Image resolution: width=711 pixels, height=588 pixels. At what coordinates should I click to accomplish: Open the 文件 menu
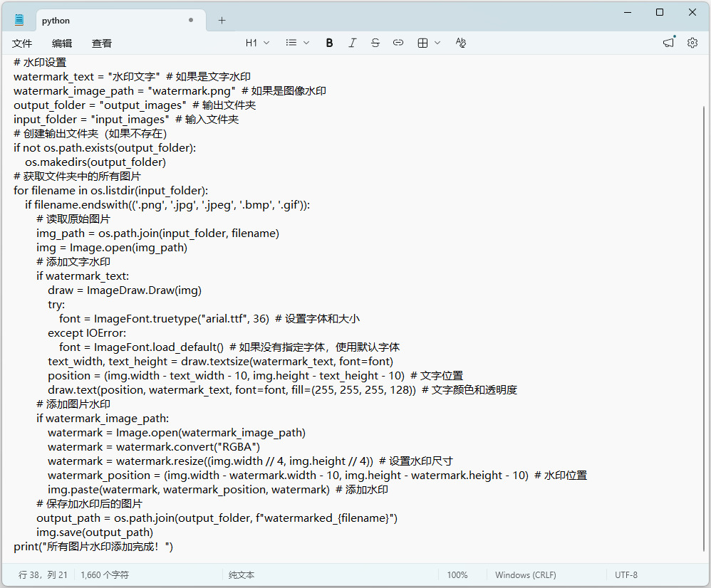[x=22, y=43]
